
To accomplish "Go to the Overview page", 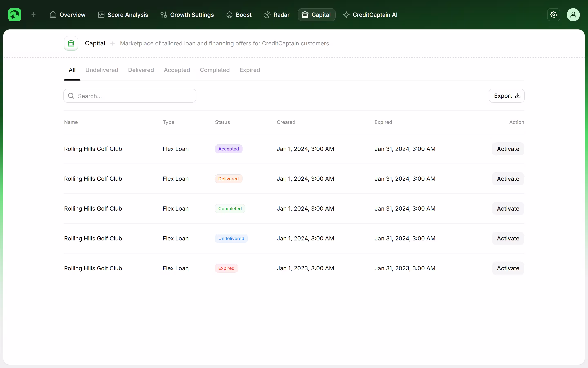I will click(x=68, y=15).
